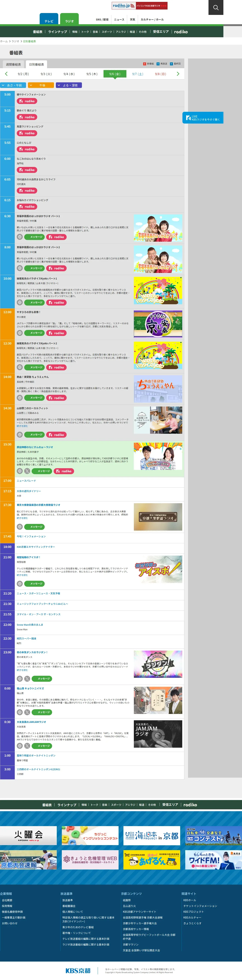Select date 9/7 (土)
The image size is (242, 980).
(138, 74)
